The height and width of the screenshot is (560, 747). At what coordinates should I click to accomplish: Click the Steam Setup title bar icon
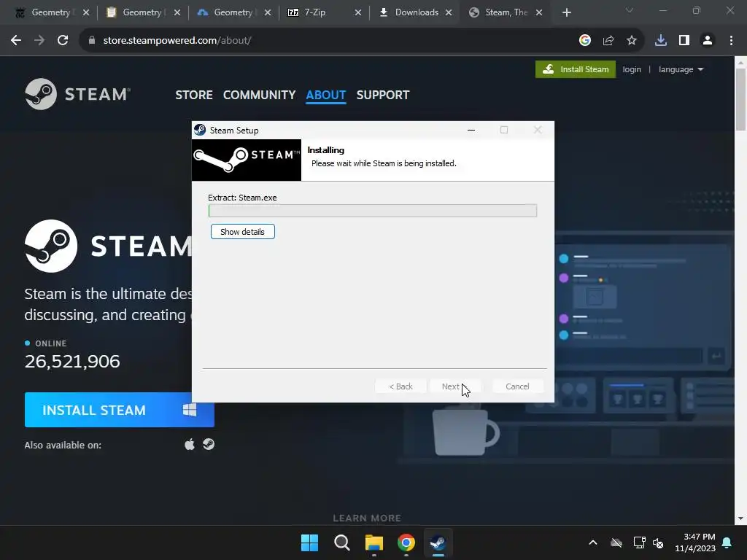200,130
